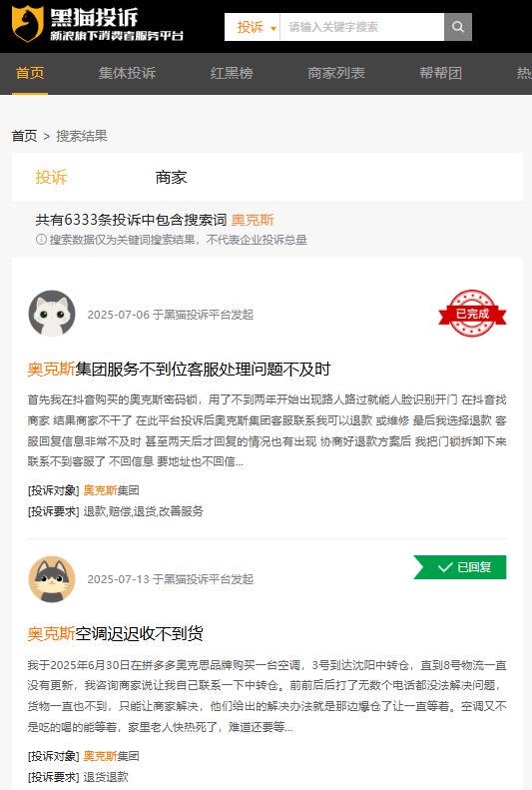Screen dimensions: 532x790
Task: Switch to the 商家 results tab
Action: (x=171, y=177)
